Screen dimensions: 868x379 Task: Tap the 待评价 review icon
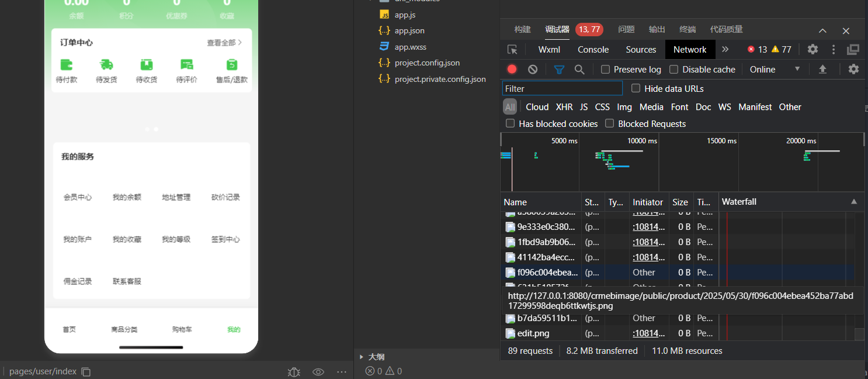(x=186, y=64)
